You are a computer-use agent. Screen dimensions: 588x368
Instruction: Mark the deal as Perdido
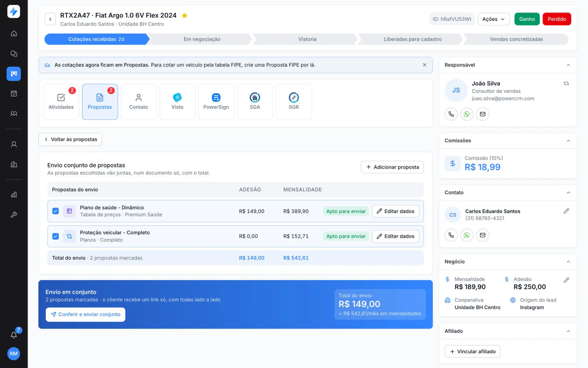[x=557, y=19]
